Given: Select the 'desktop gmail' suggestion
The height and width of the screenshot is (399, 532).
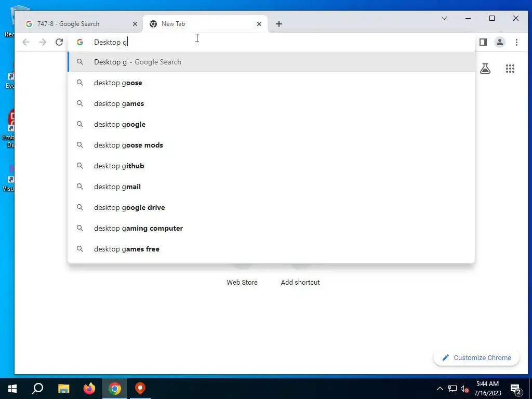Looking at the screenshot, I should tap(271, 187).
